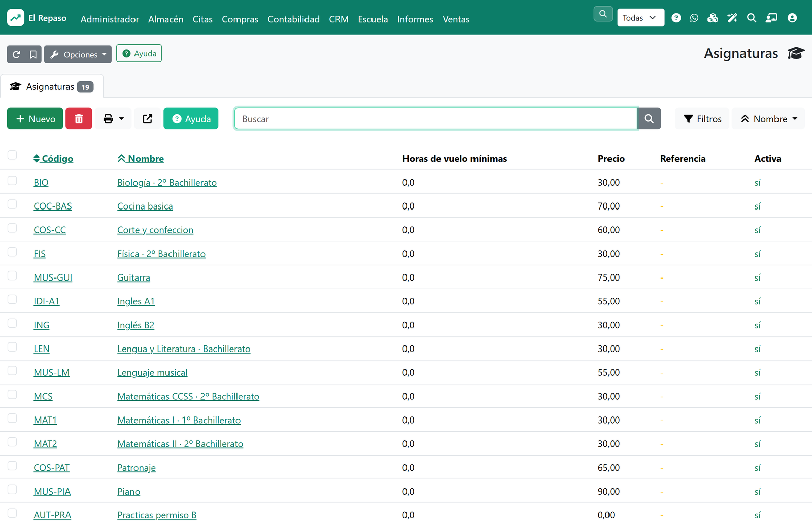Expand the Opciones dropdown
This screenshot has width=812, height=522.
[x=78, y=54]
